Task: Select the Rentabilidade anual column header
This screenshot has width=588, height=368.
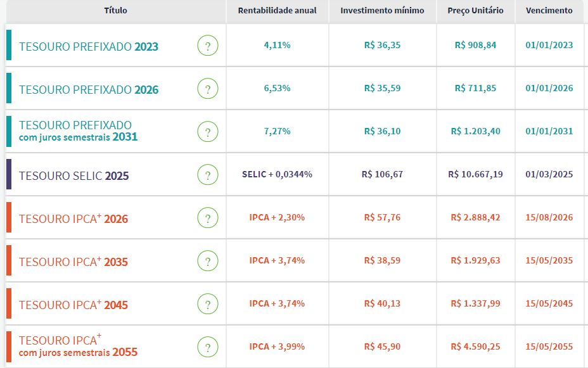Action: tap(277, 11)
